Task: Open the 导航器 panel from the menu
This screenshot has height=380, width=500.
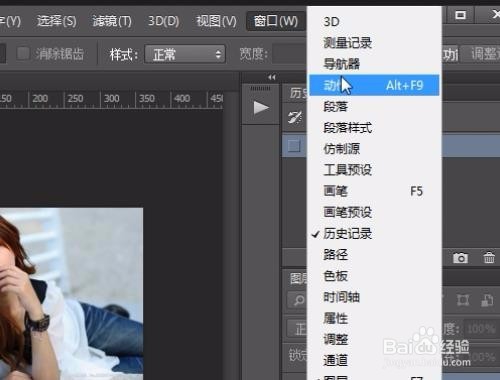Action: pyautogui.click(x=374, y=64)
